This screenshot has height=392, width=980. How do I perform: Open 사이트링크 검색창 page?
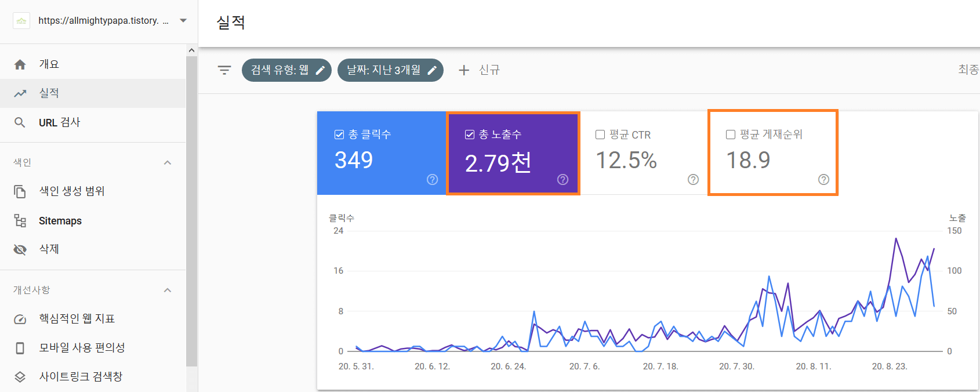pyautogui.click(x=93, y=377)
